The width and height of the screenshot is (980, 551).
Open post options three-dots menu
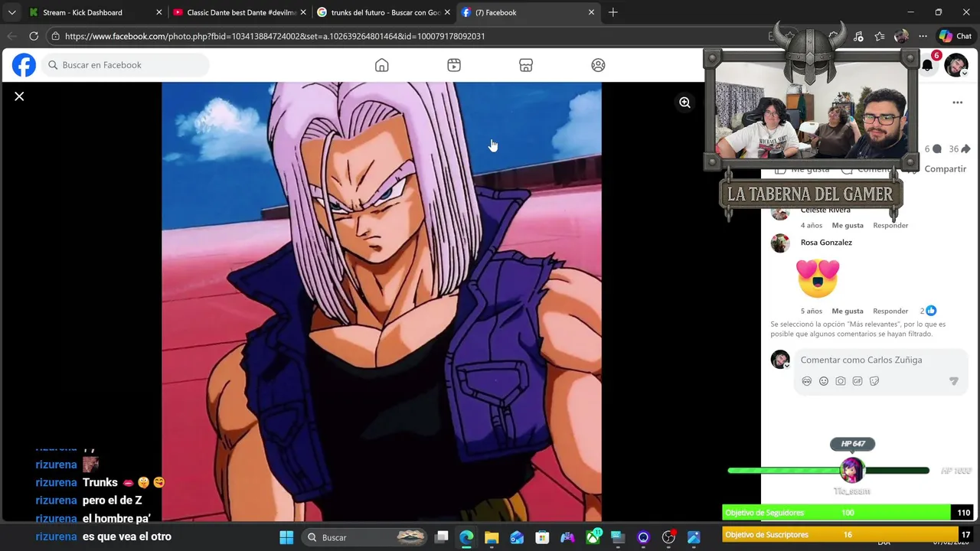tap(957, 103)
